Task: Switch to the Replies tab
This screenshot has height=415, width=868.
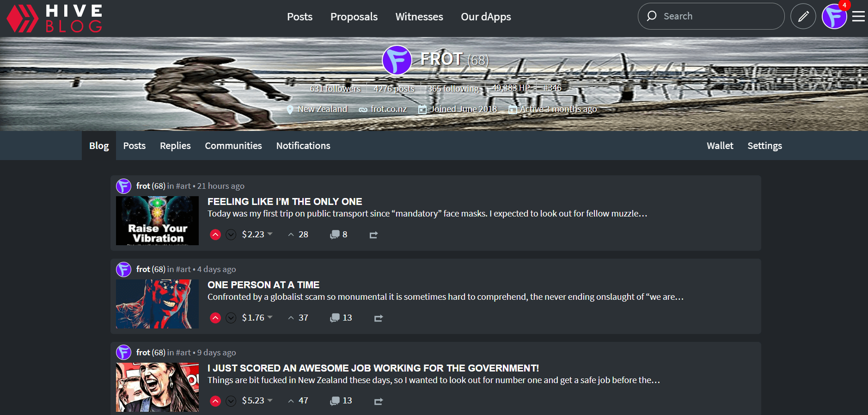Action: (x=175, y=146)
